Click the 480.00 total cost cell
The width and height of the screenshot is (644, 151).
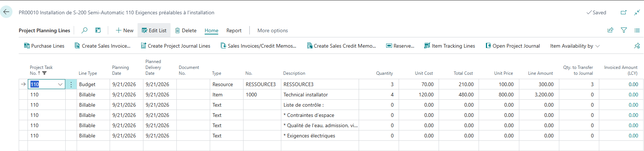pyautogui.click(x=459, y=95)
